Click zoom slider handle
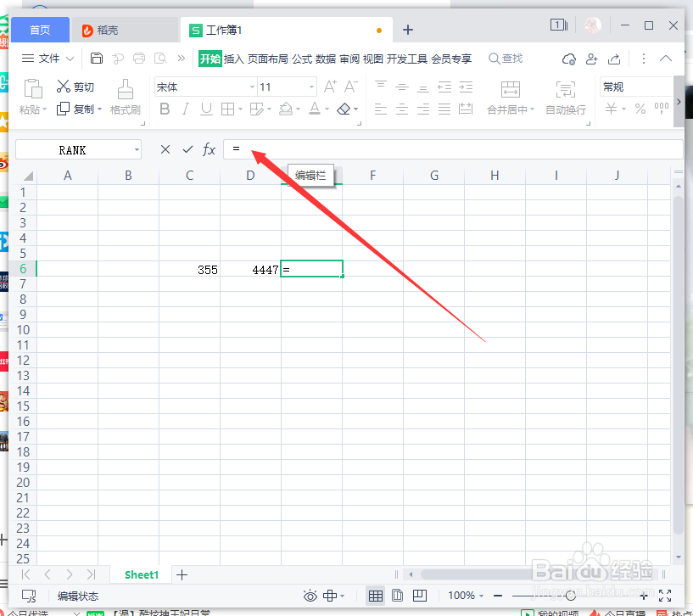Viewport: 693px width, 616px height. pos(571,596)
